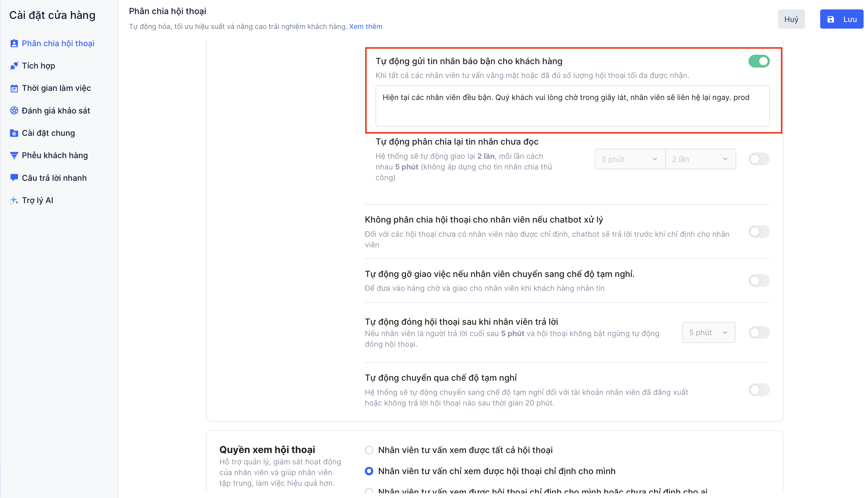Go to the Cài đặt chung menu
This screenshot has height=498, width=868.
tap(48, 133)
